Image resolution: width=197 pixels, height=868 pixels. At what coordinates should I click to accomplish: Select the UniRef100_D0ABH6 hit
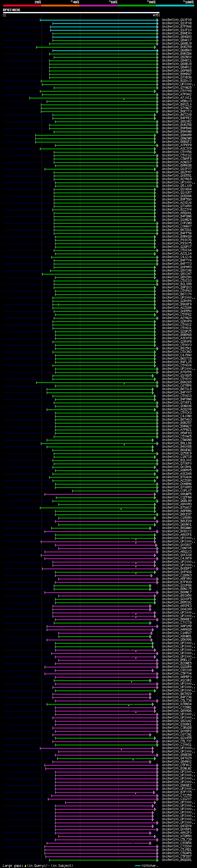point(177,484)
